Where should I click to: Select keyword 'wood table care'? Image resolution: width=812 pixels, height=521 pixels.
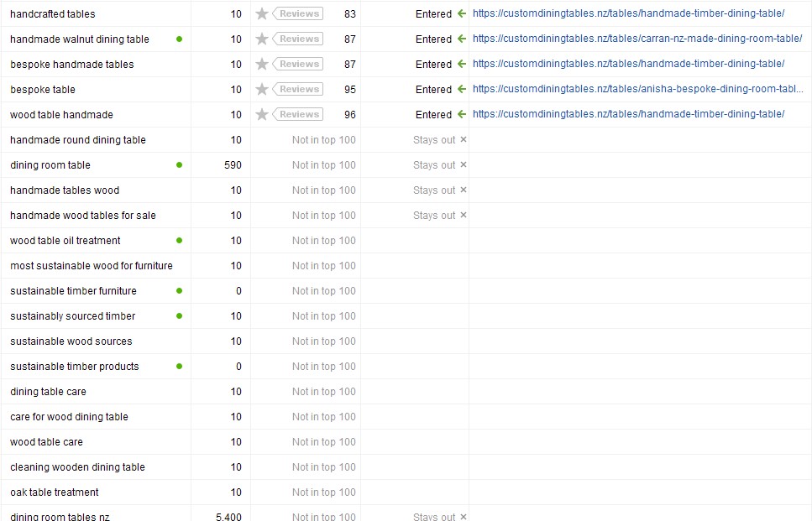[x=47, y=442]
